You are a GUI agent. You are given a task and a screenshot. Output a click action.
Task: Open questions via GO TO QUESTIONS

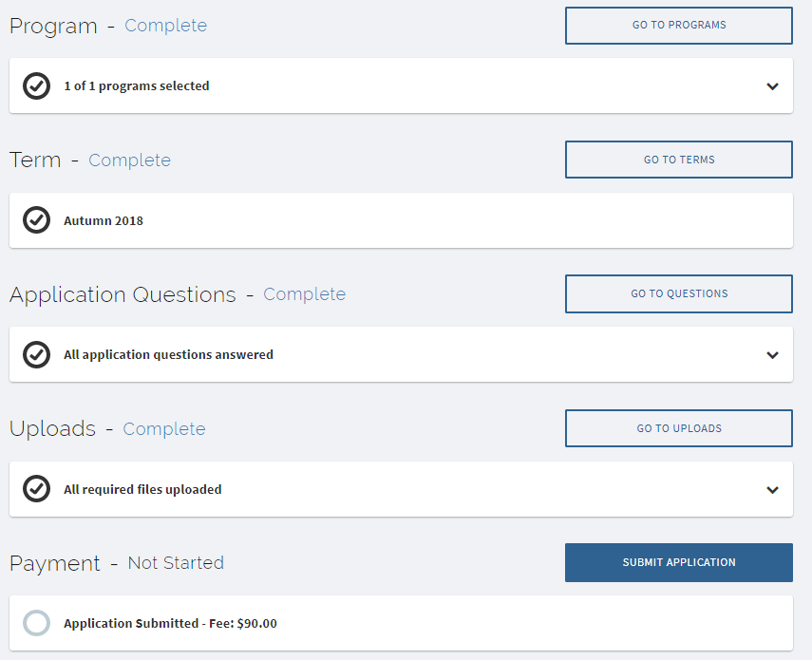click(678, 293)
